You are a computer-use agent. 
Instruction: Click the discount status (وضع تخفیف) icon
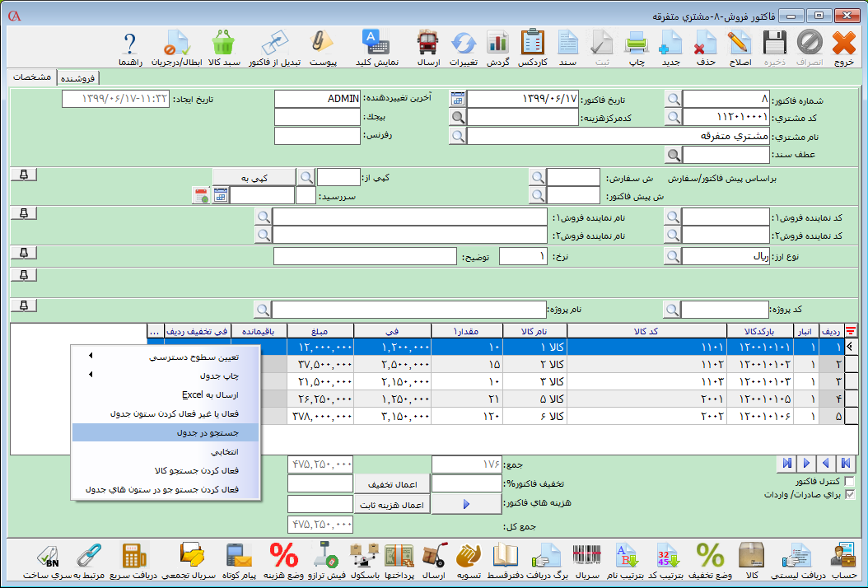pyautogui.click(x=709, y=560)
